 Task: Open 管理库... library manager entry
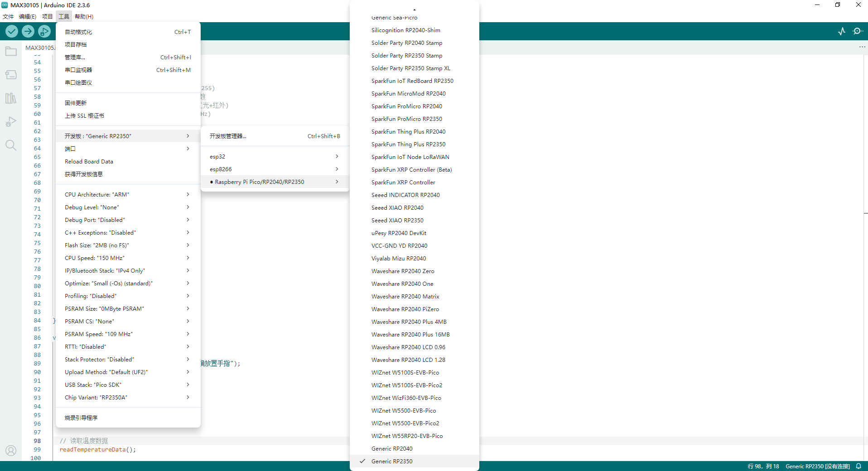(128, 57)
